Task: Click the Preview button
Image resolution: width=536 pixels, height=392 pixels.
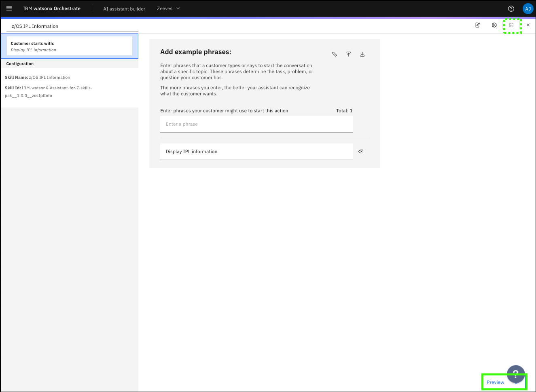Action: pyautogui.click(x=494, y=382)
